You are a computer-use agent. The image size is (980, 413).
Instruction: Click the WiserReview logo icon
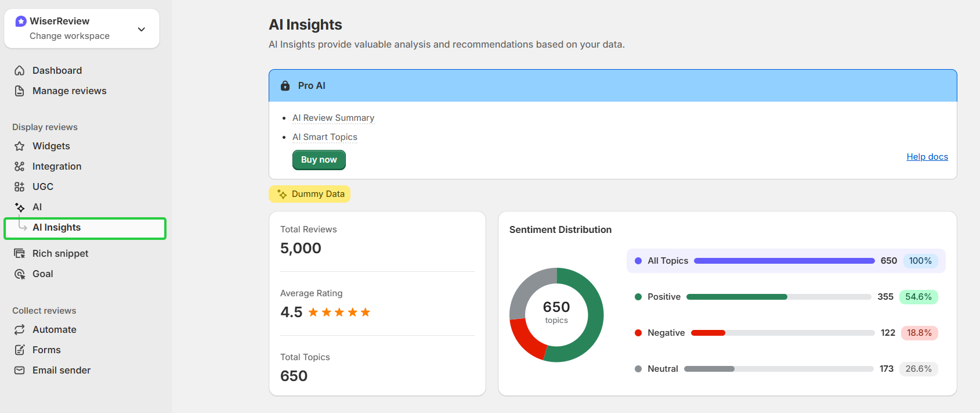point(21,21)
